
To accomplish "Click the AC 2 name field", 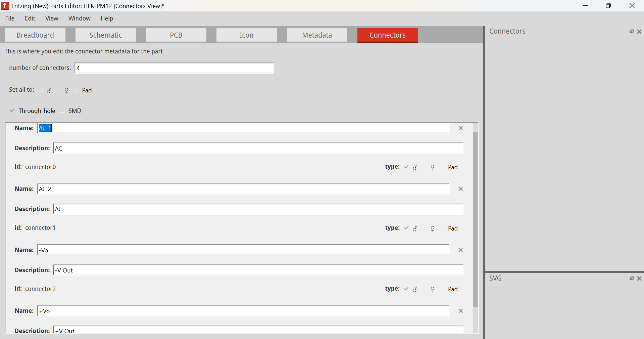I will click(243, 189).
